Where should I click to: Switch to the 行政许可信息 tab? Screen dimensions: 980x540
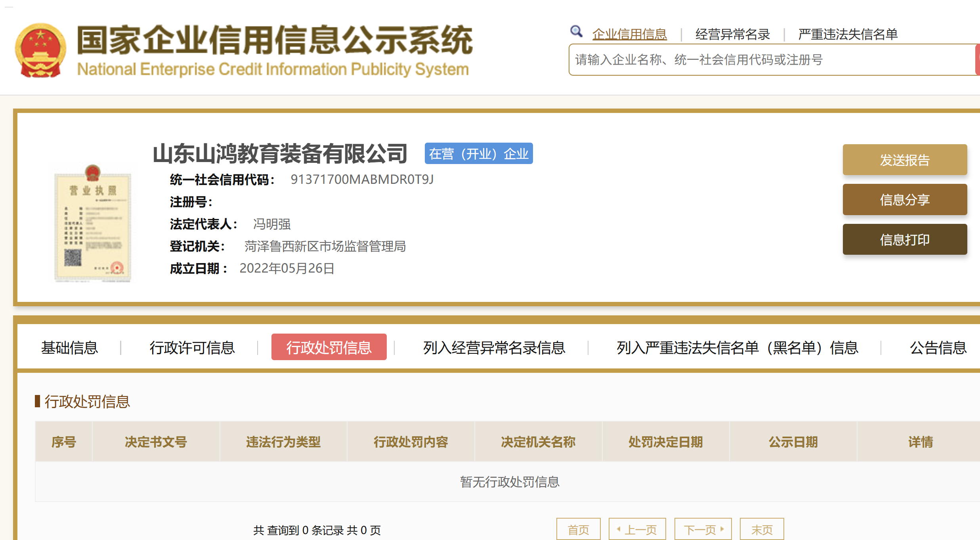pyautogui.click(x=192, y=347)
